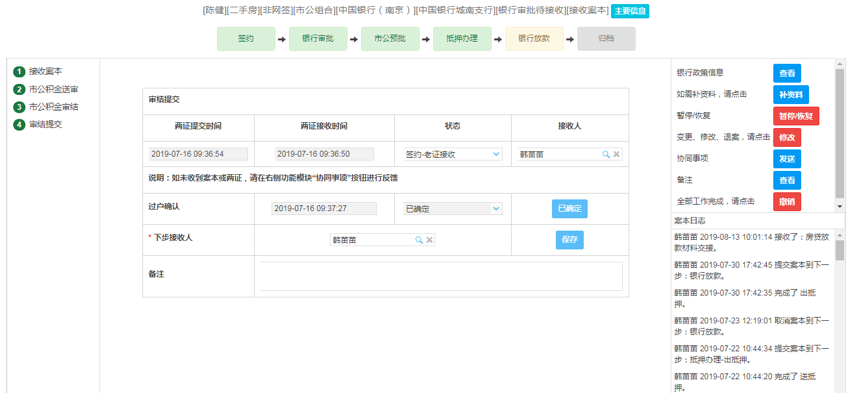
Task: Click the 全部工作完成，请点击 label
Action: 715,202
